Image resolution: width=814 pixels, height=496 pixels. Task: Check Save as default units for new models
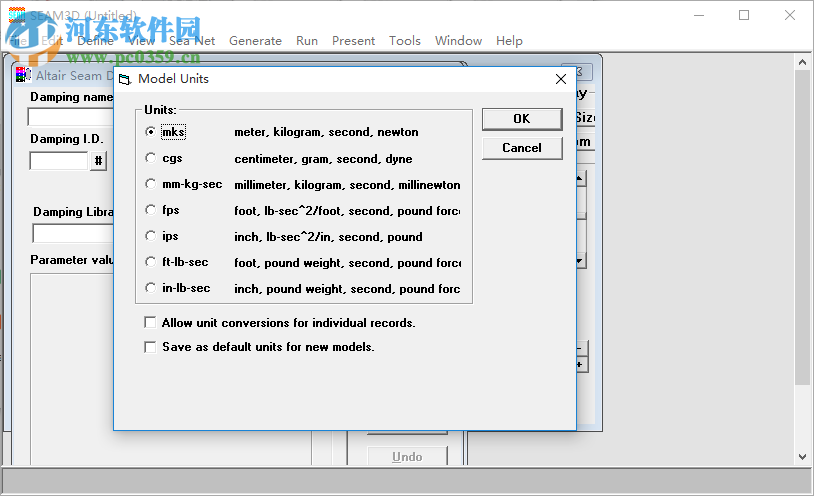(x=150, y=346)
